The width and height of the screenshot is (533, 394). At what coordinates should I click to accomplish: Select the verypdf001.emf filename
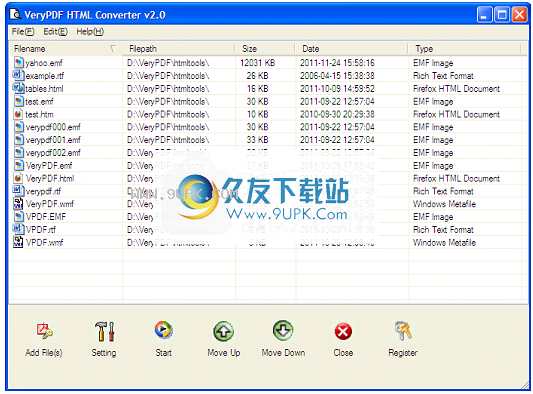pos(53,140)
